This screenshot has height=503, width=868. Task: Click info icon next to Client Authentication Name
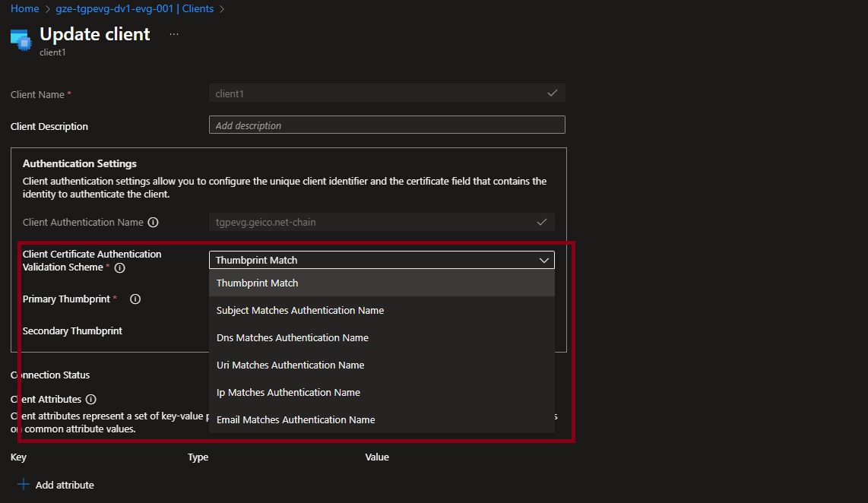[x=153, y=223]
